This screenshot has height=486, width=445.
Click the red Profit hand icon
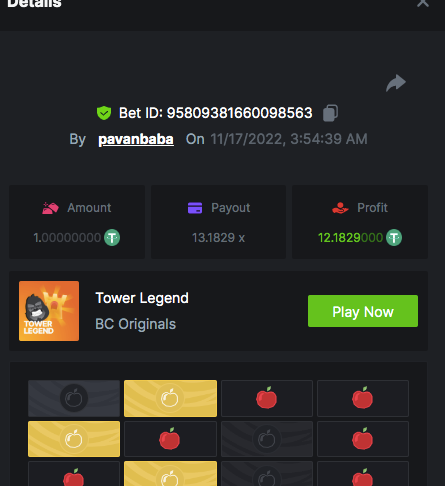coord(340,208)
